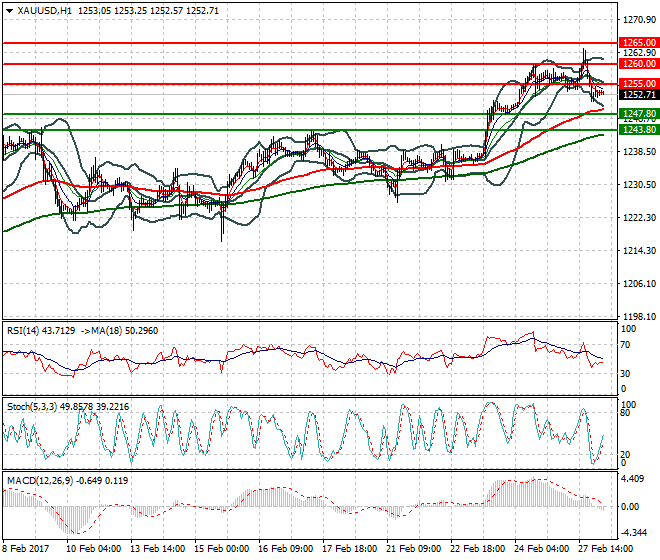The image size is (660, 560).
Task: Click the Stochastic 80 level scale value
Action: pyautogui.click(x=625, y=413)
